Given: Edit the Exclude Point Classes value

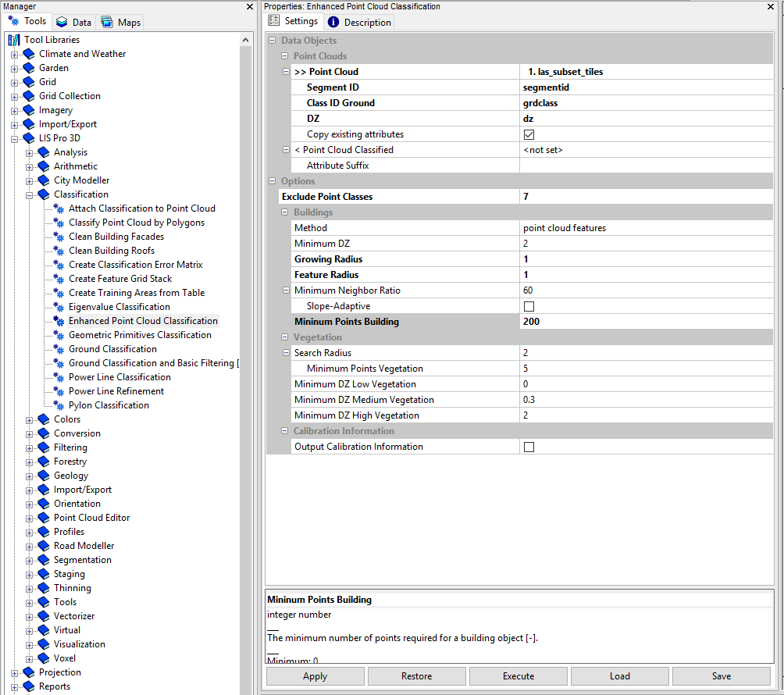Looking at the screenshot, I should [646, 197].
